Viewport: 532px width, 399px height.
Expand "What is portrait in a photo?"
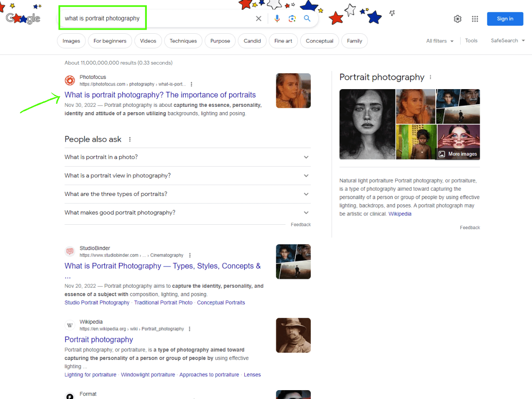coord(187,157)
